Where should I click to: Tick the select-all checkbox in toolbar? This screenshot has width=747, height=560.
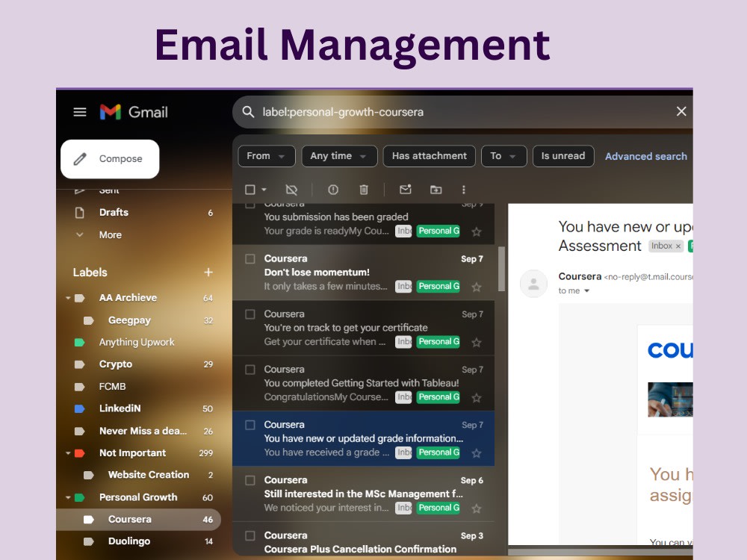pos(250,190)
